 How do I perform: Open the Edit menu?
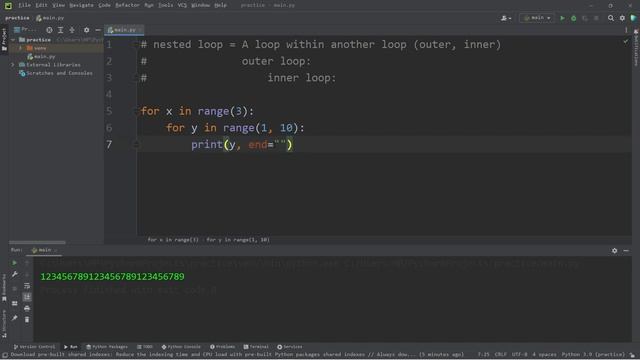click(41, 5)
